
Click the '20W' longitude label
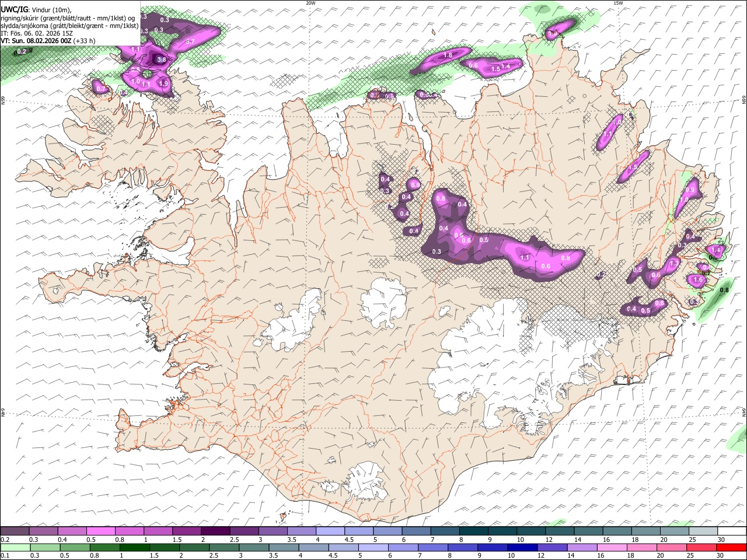(310, 3)
